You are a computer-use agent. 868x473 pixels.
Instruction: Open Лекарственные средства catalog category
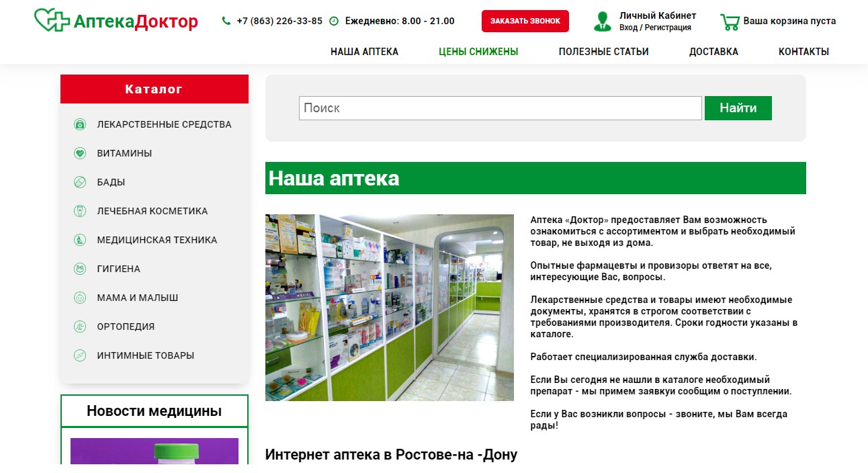(164, 124)
